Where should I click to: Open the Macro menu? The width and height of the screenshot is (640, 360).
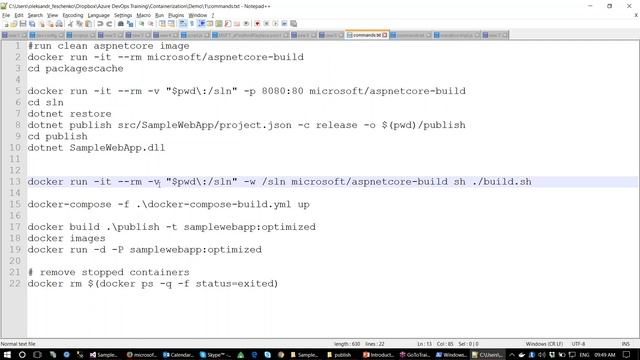(143, 15)
